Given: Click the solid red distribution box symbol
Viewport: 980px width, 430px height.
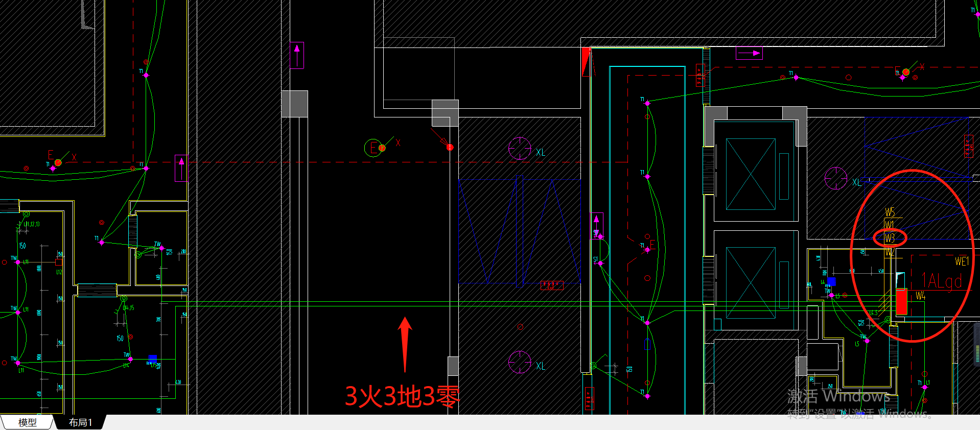Looking at the screenshot, I should click(902, 302).
